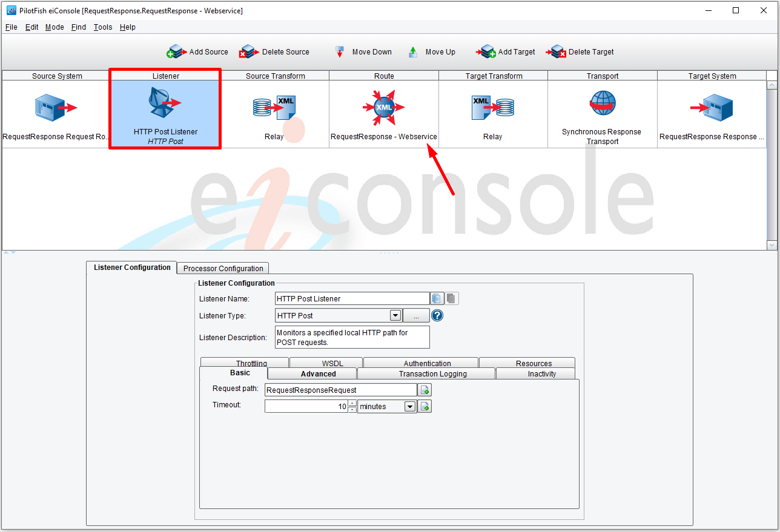Click the Add Target toolbar icon
The width and height of the screenshot is (780, 532).
point(486,52)
